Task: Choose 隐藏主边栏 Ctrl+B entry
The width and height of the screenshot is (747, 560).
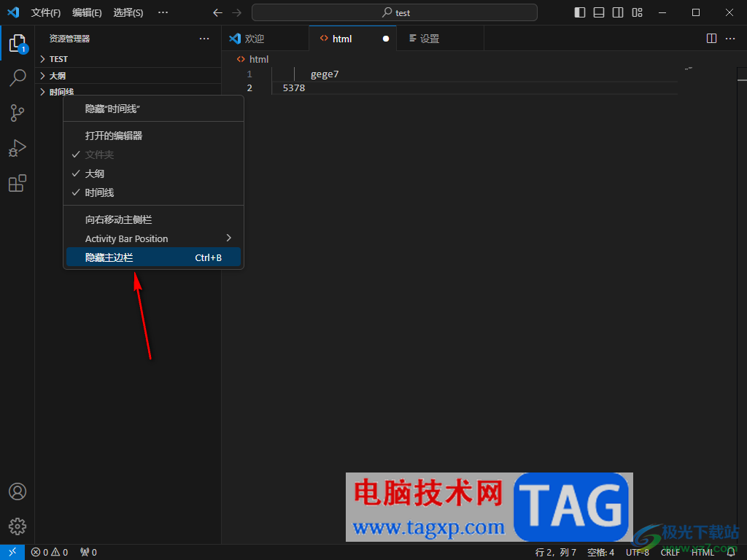Action: pos(153,257)
